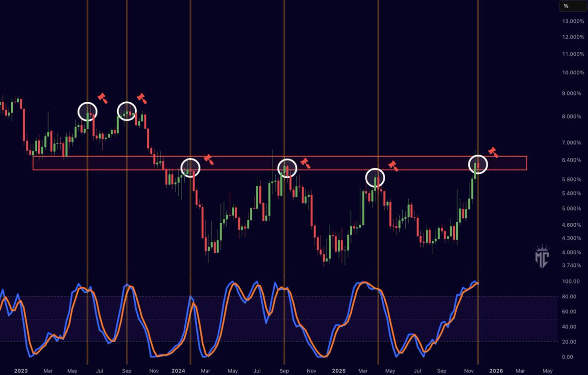Image resolution: width=588 pixels, height=375 pixels.
Task: Click the 2024 label on time axis
Action: tap(179, 371)
